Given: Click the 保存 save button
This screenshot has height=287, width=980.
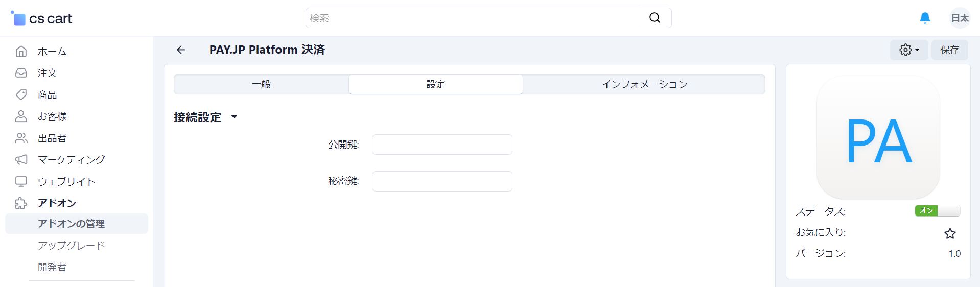Looking at the screenshot, I should pos(949,50).
